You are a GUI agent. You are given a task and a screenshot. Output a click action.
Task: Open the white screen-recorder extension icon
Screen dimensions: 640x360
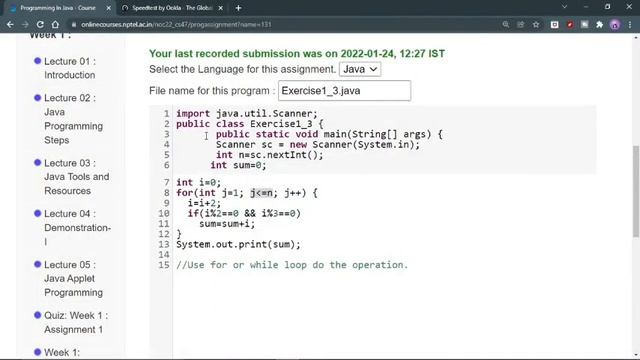[554, 24]
